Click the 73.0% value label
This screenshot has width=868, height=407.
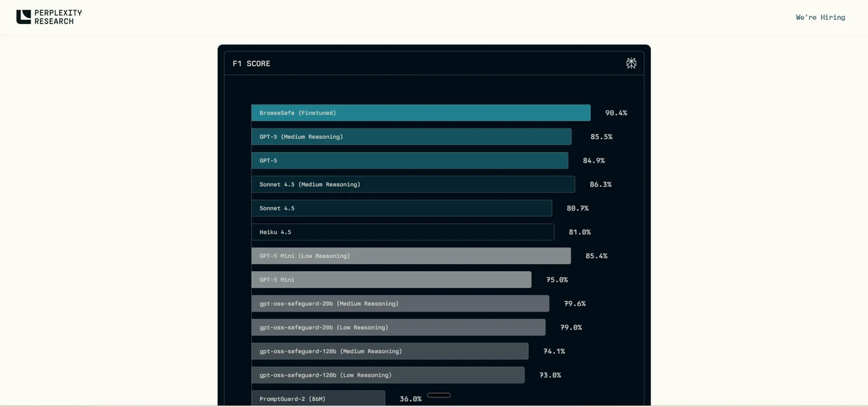[x=550, y=375]
